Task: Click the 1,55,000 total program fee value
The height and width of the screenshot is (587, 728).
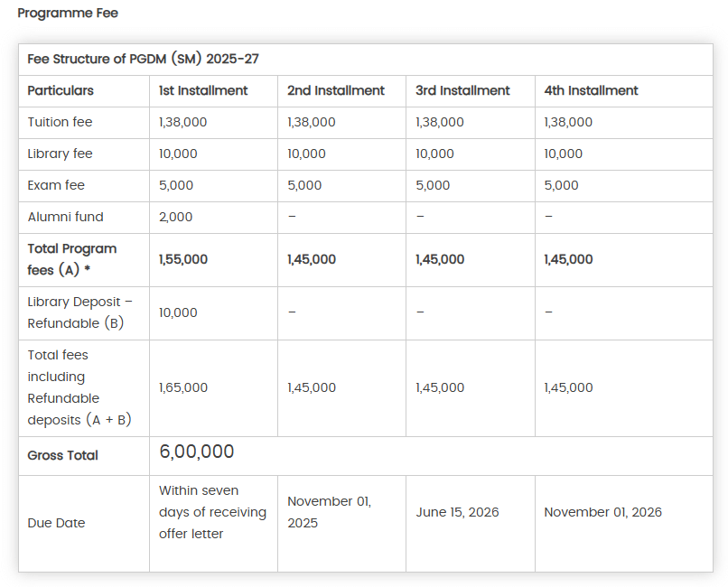Action: (x=183, y=259)
